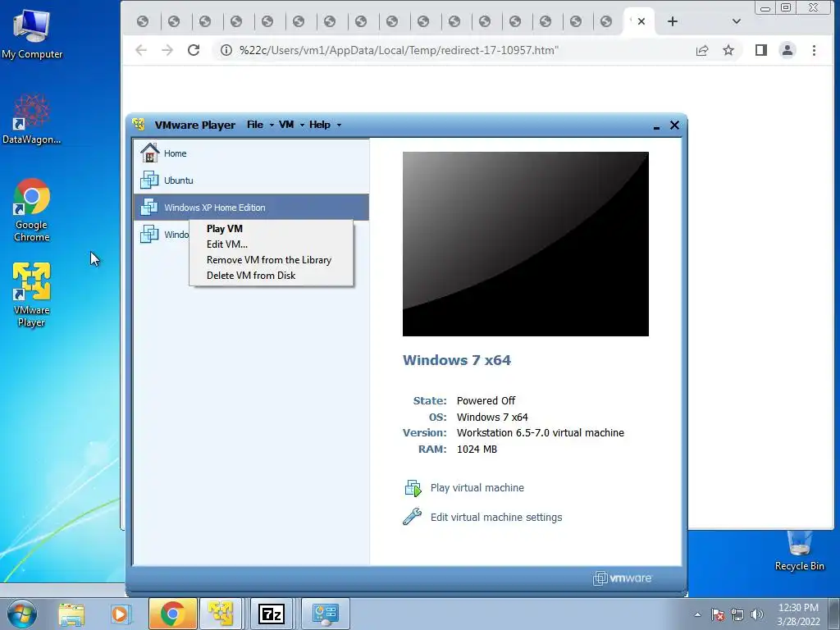840x630 pixels.
Task: Select Remove VM from the Library
Action: point(269,259)
